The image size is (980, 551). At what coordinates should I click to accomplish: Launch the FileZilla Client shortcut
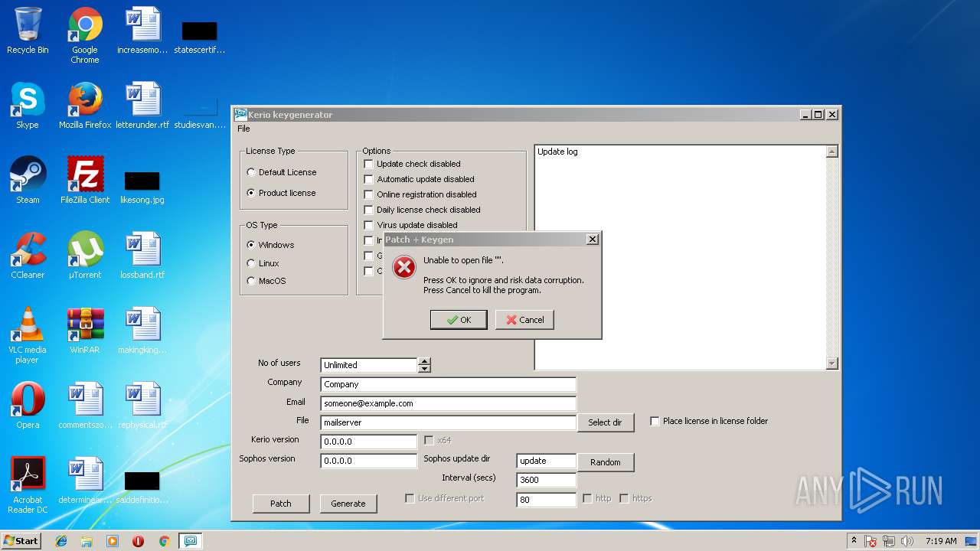pyautogui.click(x=85, y=181)
